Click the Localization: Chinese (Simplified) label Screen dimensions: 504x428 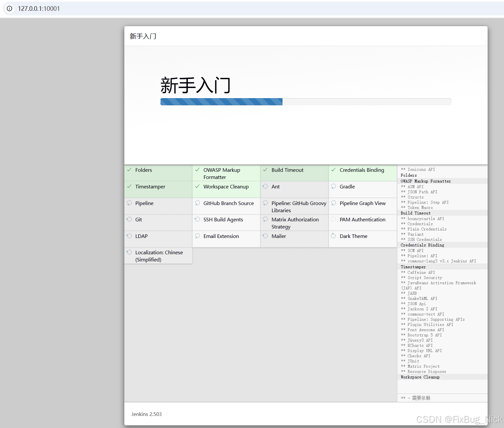[x=159, y=256]
